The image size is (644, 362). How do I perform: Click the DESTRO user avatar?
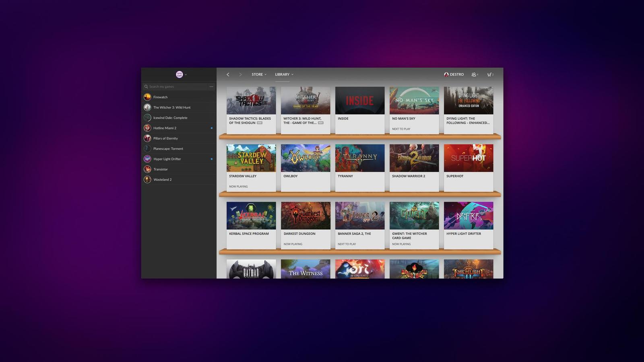pos(446,74)
